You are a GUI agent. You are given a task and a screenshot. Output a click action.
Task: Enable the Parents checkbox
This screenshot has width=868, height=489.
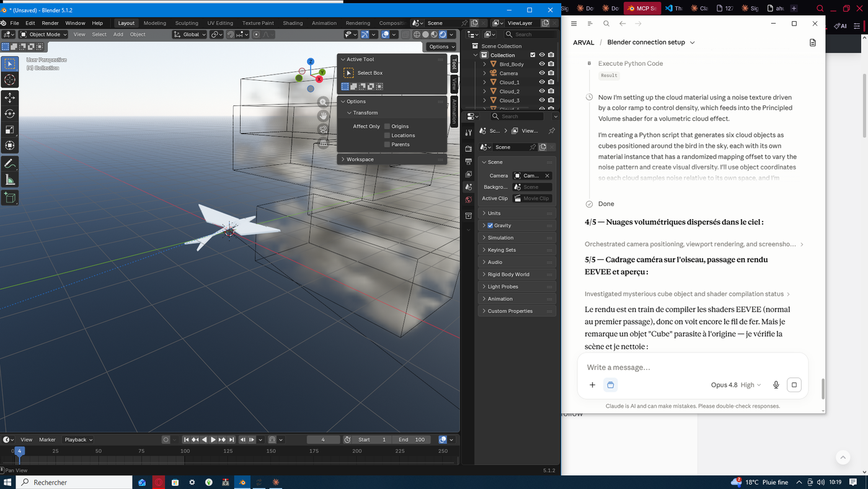point(387,145)
